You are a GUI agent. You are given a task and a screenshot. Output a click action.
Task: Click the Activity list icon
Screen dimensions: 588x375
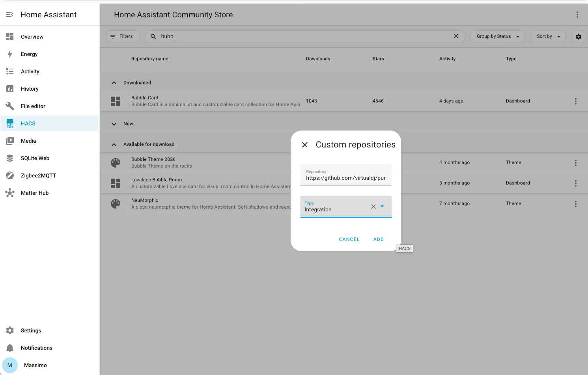(x=10, y=71)
